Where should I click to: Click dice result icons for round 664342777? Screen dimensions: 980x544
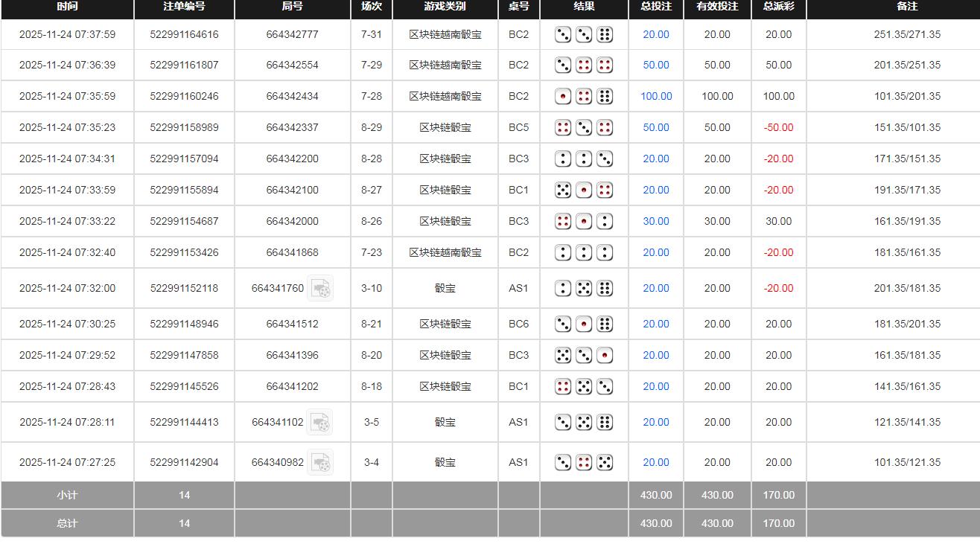[584, 34]
